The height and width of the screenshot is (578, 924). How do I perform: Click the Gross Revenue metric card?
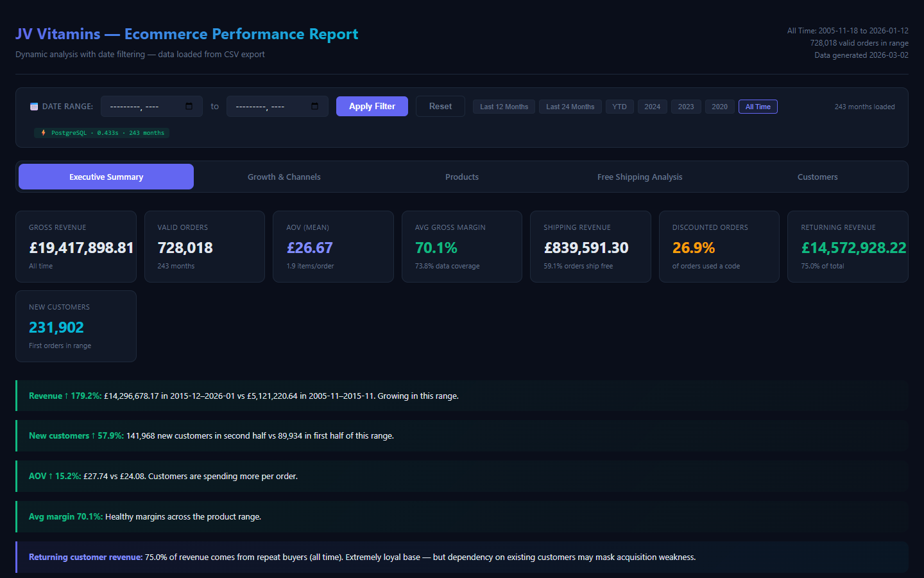click(x=76, y=247)
